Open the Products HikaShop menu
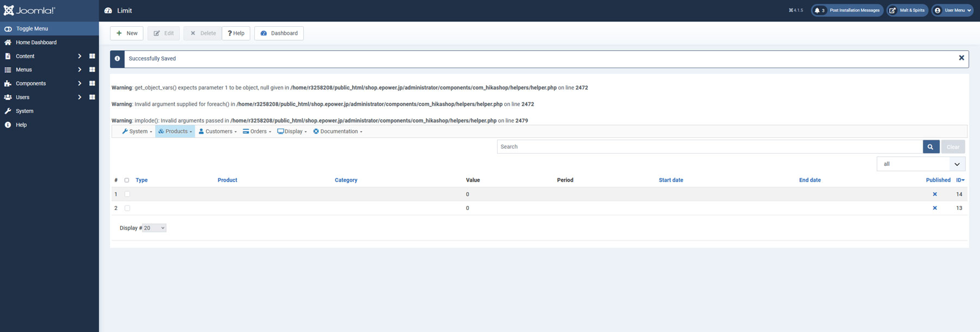Screen dimensions: 980x332 click(x=175, y=131)
